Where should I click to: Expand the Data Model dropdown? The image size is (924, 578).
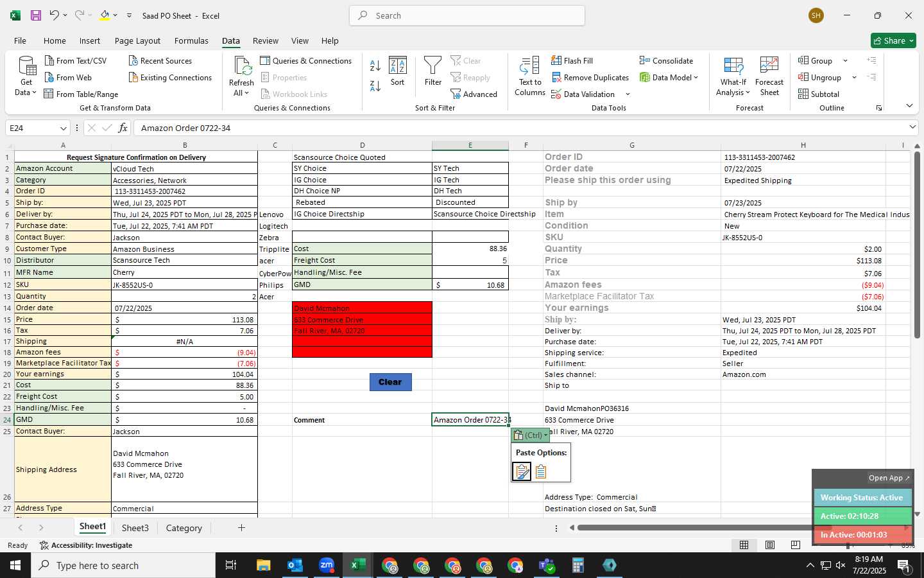(x=696, y=77)
